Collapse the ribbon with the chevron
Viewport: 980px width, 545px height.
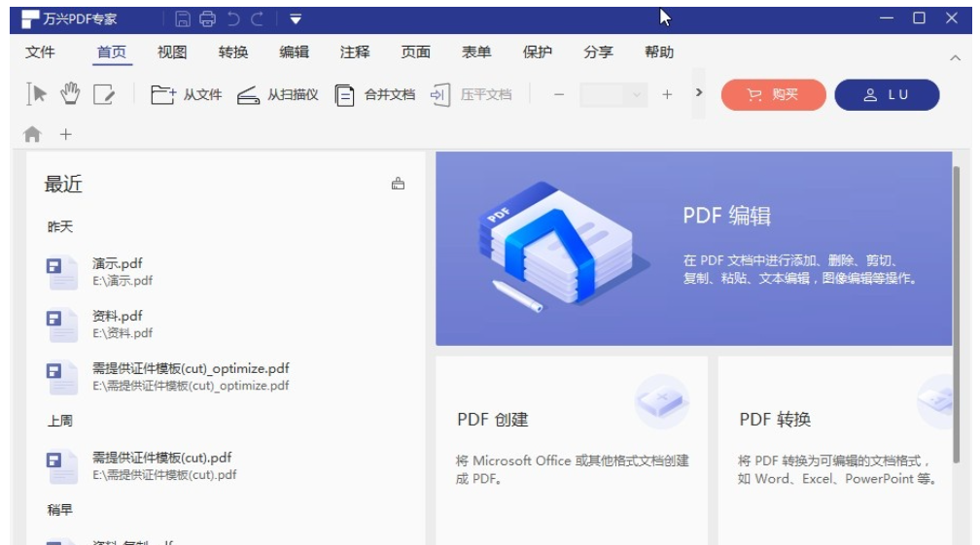click(x=955, y=58)
